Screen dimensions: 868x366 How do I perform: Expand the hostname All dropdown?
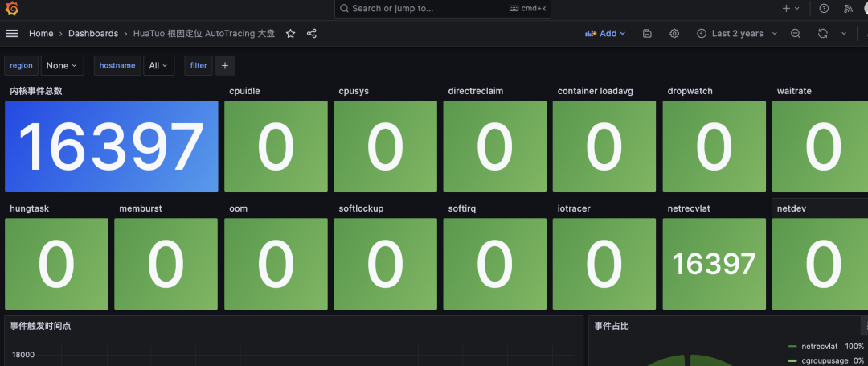pyautogui.click(x=158, y=66)
